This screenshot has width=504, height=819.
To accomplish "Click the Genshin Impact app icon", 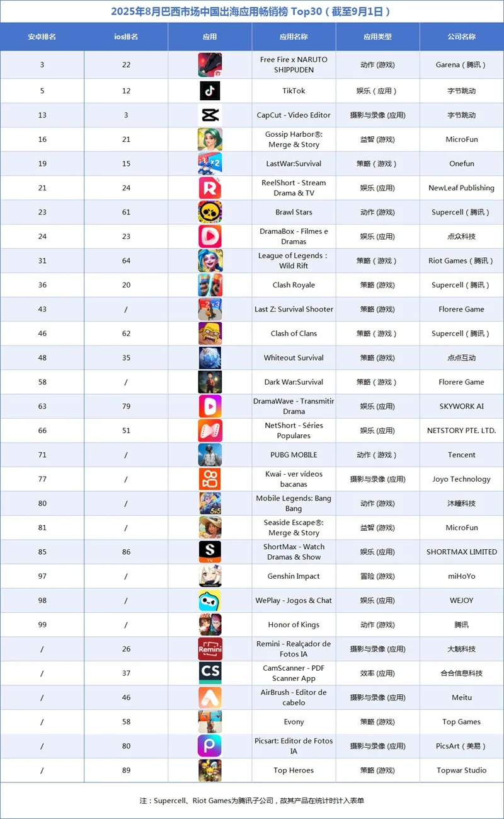I will (210, 576).
